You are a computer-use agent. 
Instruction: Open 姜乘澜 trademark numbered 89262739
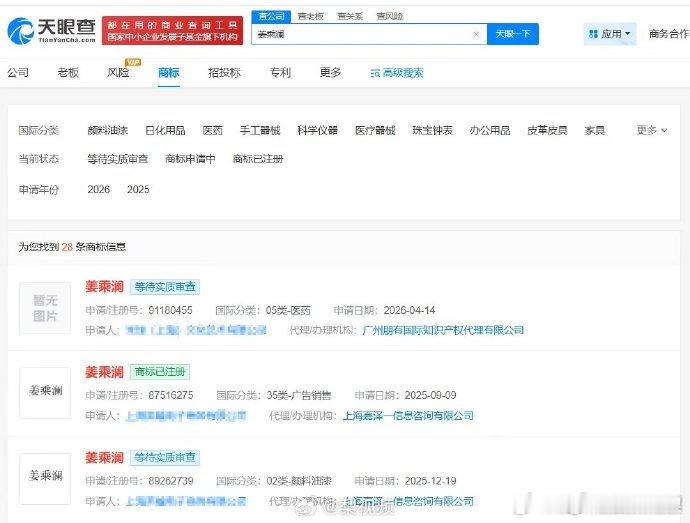click(105, 457)
